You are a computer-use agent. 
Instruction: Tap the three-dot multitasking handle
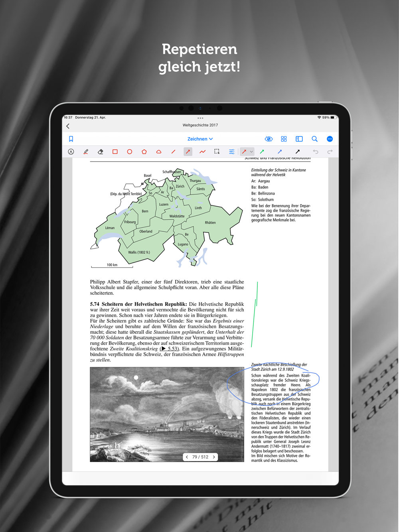click(200, 118)
